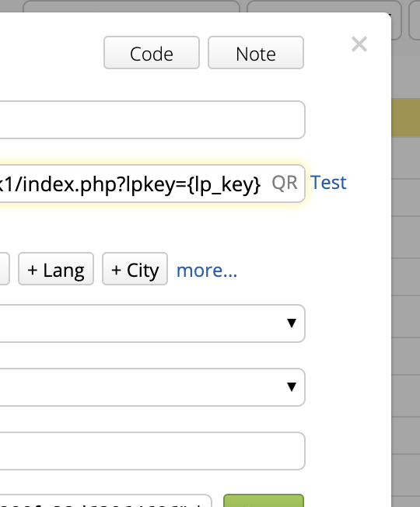Click the dimmed box above the Code button

(x=131, y=6)
